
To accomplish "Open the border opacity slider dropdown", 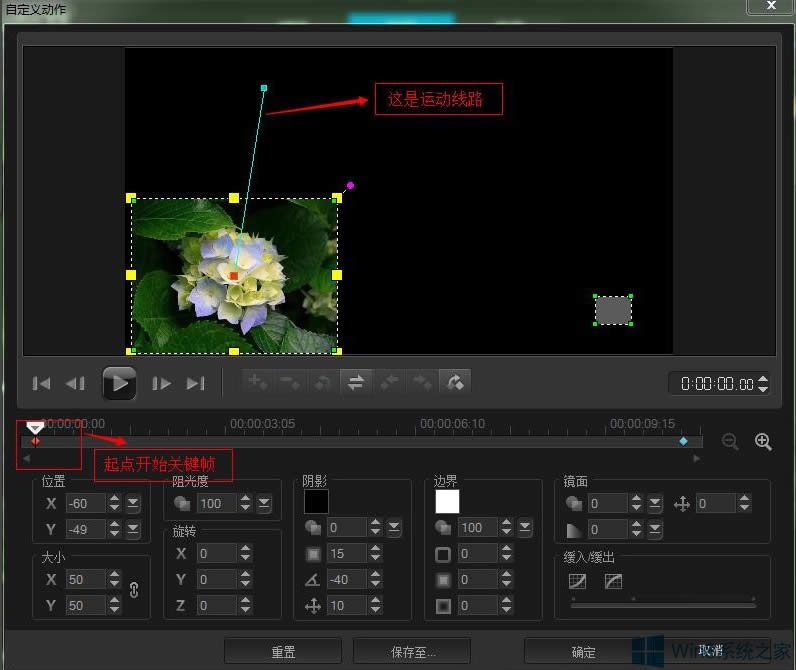I will pos(525,527).
